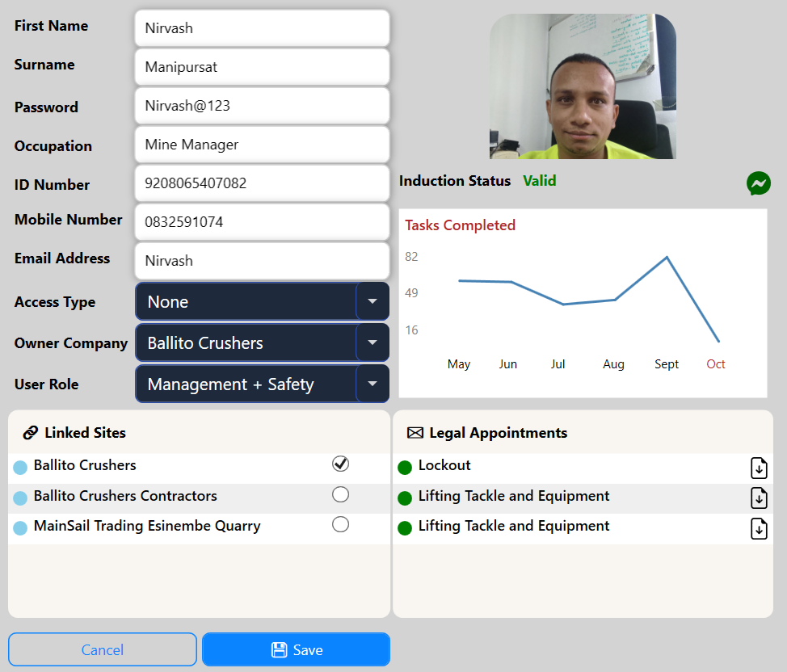The width and height of the screenshot is (787, 672).
Task: Click the Cancel button
Action: [x=103, y=649]
